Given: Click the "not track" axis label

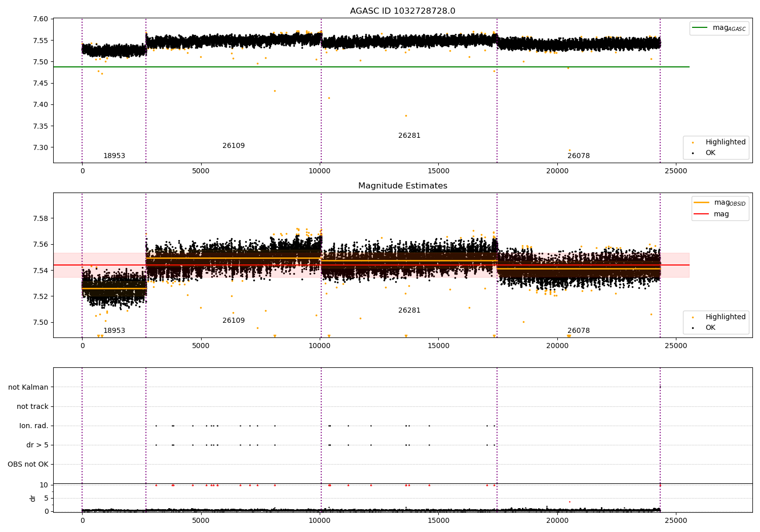Looking at the screenshot, I should (x=32, y=406).
